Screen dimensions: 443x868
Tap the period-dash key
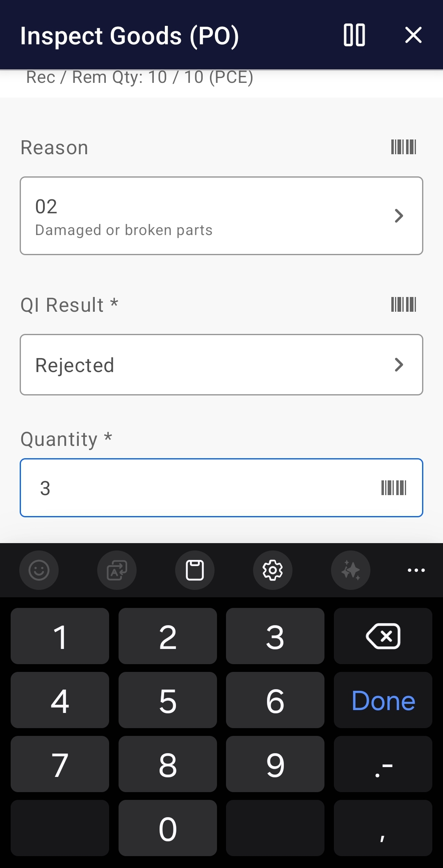coord(383,764)
